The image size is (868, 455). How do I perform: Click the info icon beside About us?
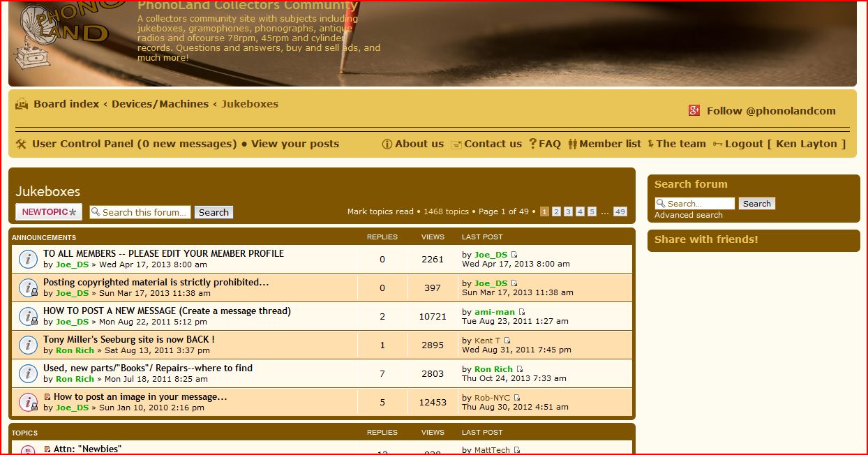387,144
